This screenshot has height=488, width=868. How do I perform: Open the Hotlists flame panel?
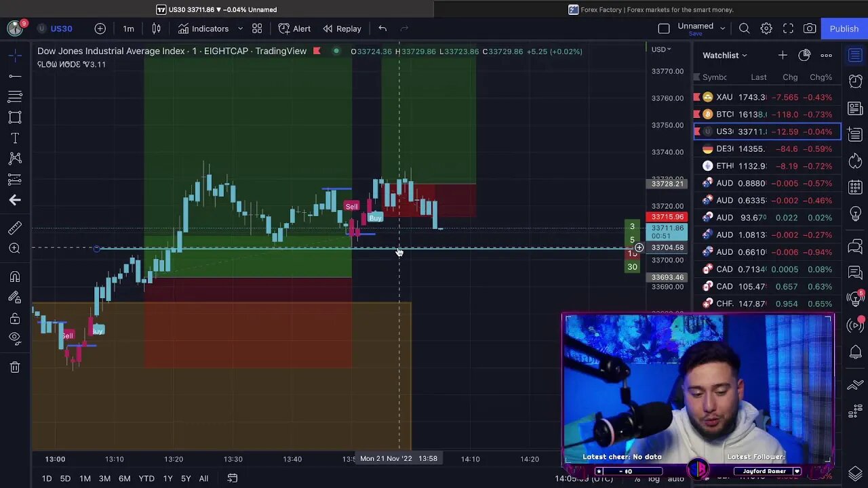point(855,161)
